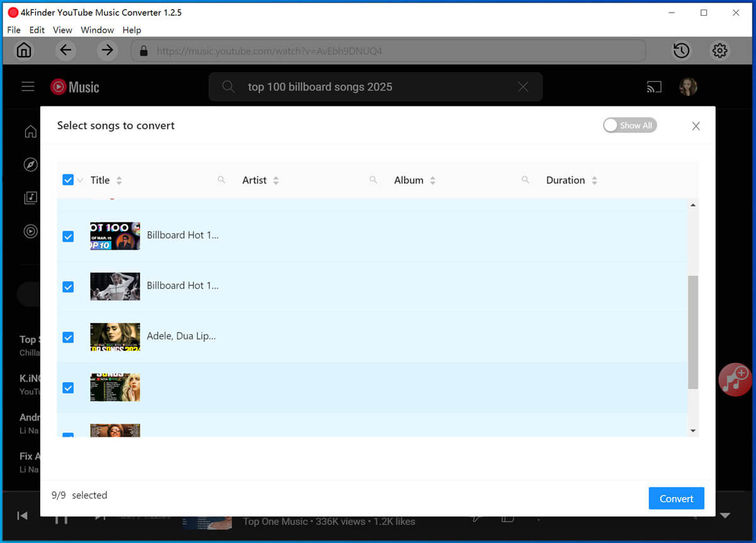
Task: Click the Album column search icon
Action: point(525,180)
